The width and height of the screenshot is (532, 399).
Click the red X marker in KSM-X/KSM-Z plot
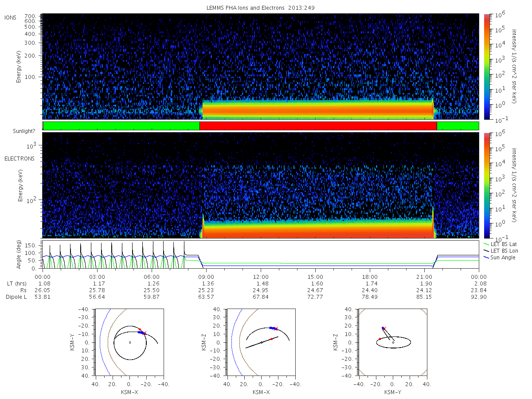tap(276, 329)
